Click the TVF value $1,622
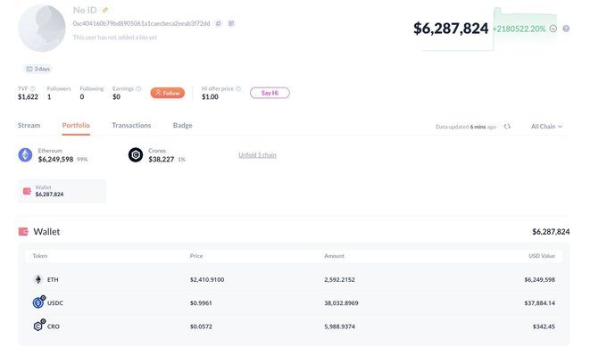 (28, 97)
